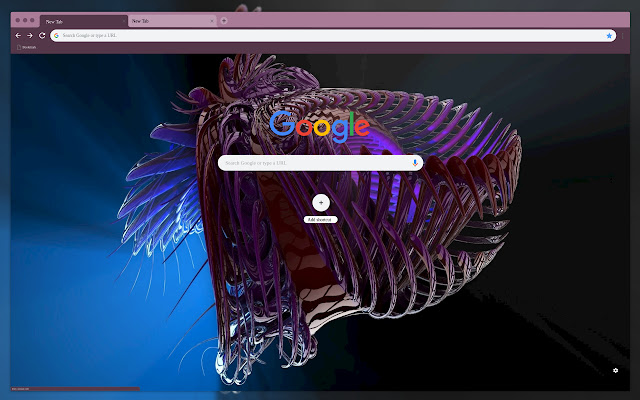The image size is (640, 400).
Task: Reload the current page
Action: pyautogui.click(x=42, y=36)
